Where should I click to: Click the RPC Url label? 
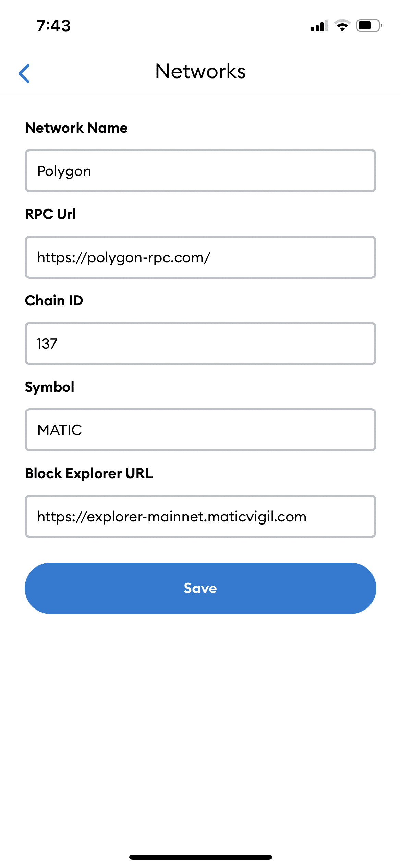[50, 214]
